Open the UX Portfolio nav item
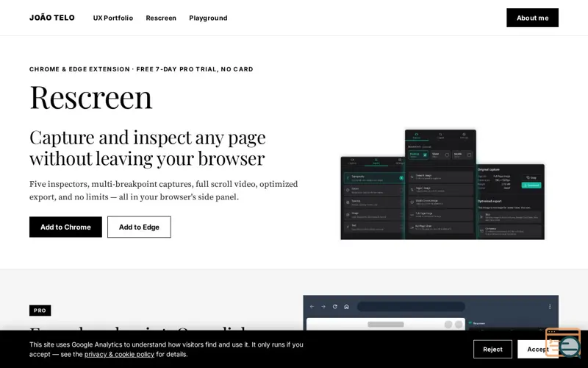 [113, 18]
